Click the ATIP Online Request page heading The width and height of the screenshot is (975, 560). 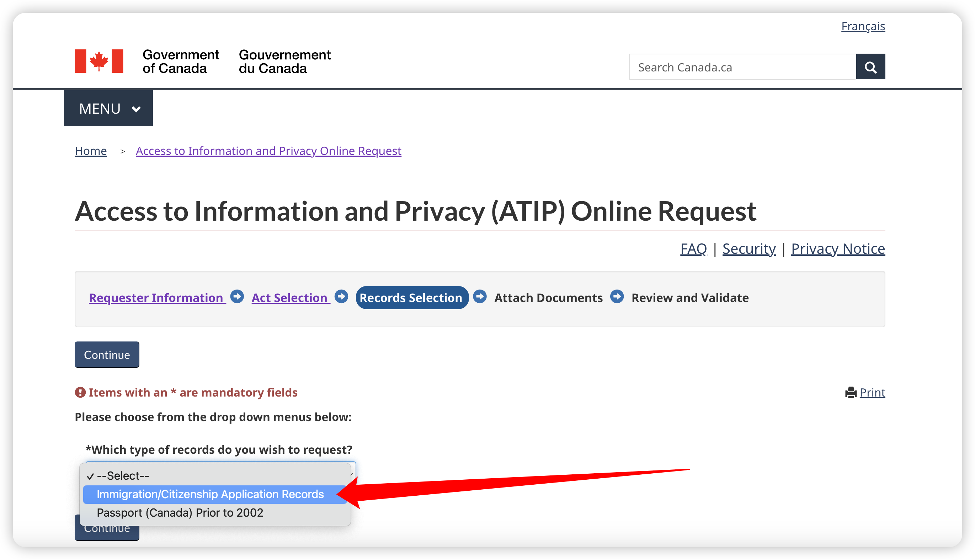(x=416, y=211)
